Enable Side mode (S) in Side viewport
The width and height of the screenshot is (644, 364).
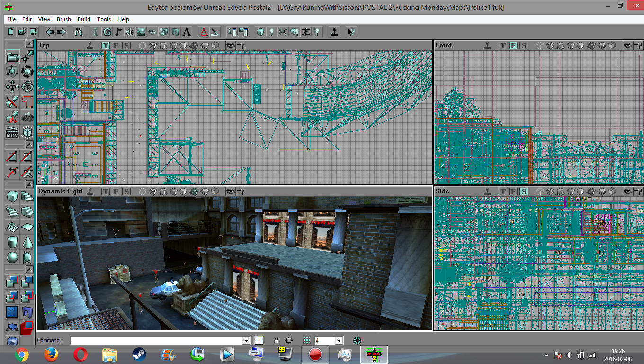pyautogui.click(x=523, y=191)
